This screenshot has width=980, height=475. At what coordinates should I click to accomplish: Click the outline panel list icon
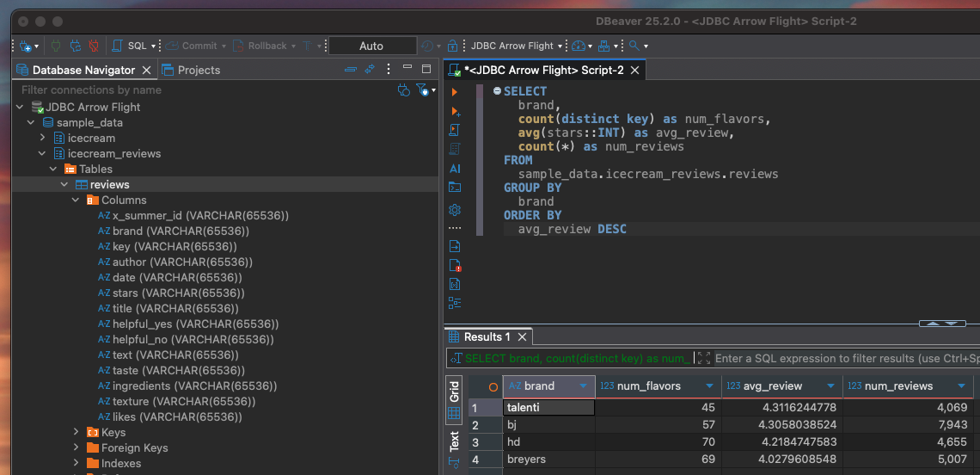click(455, 304)
